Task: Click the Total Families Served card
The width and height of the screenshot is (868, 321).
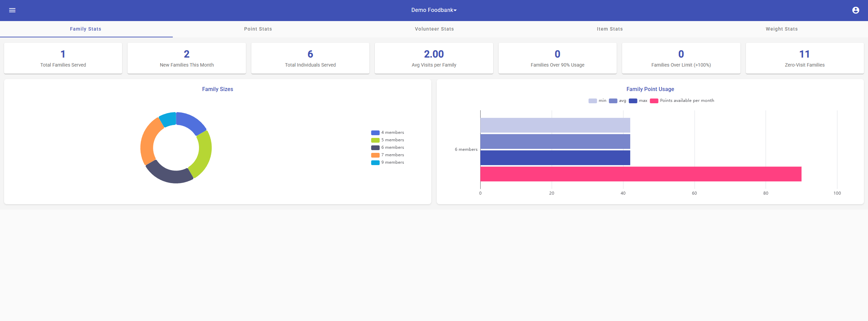Action: pyautogui.click(x=63, y=58)
